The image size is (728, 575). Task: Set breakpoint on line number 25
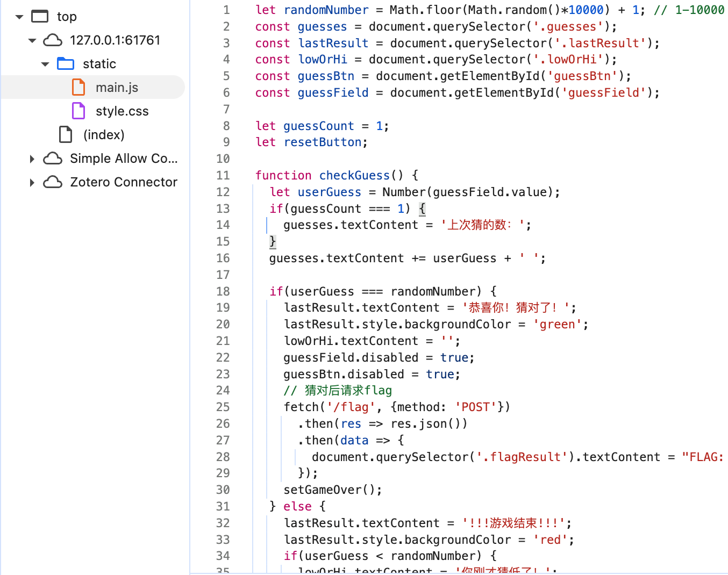[223, 407]
